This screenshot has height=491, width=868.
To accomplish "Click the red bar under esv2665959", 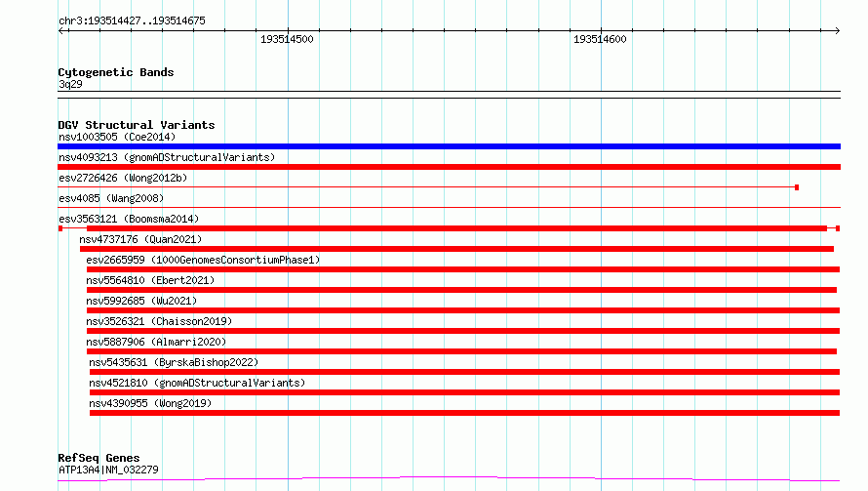I will pyautogui.click(x=463, y=269).
